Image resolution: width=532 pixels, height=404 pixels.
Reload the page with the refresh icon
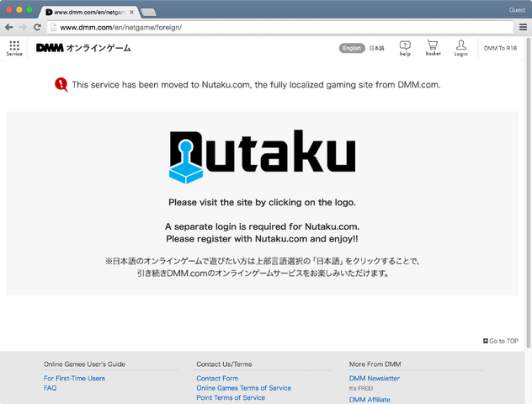tap(37, 27)
